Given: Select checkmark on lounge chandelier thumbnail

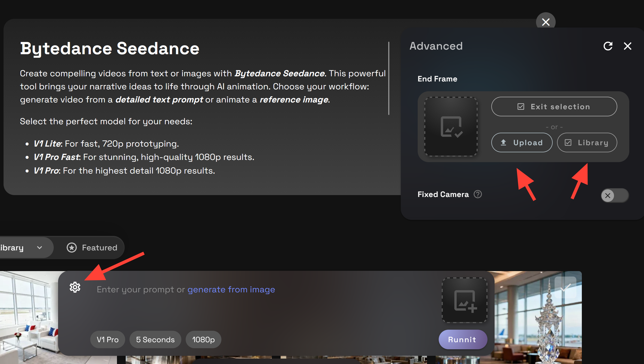Looking at the screenshot, I should (x=565, y=287).
